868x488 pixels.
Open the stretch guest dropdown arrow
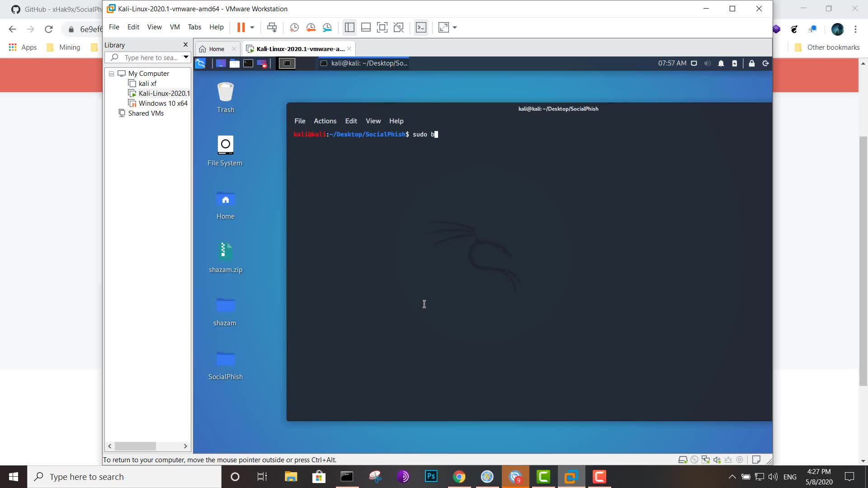pyautogui.click(x=455, y=28)
